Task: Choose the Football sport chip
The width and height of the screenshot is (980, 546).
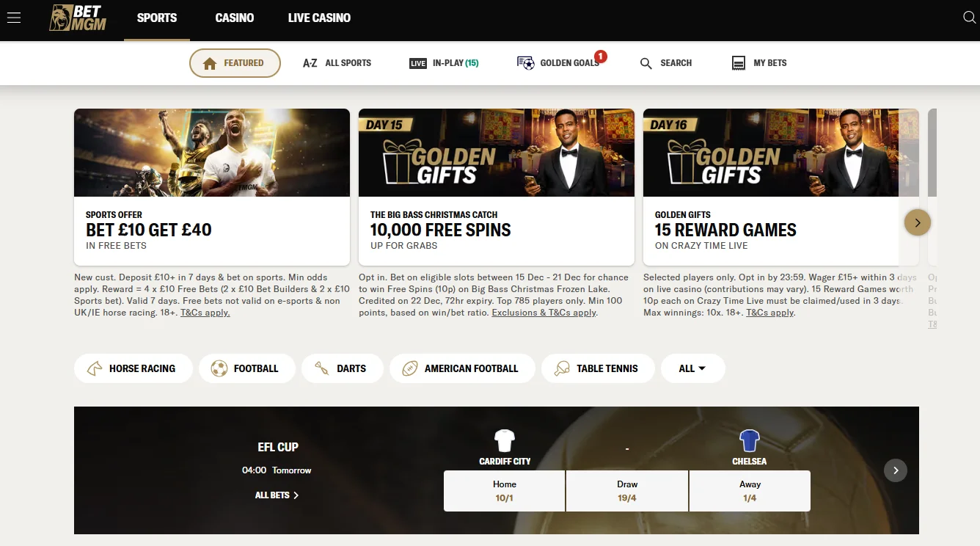Action: [246, 368]
